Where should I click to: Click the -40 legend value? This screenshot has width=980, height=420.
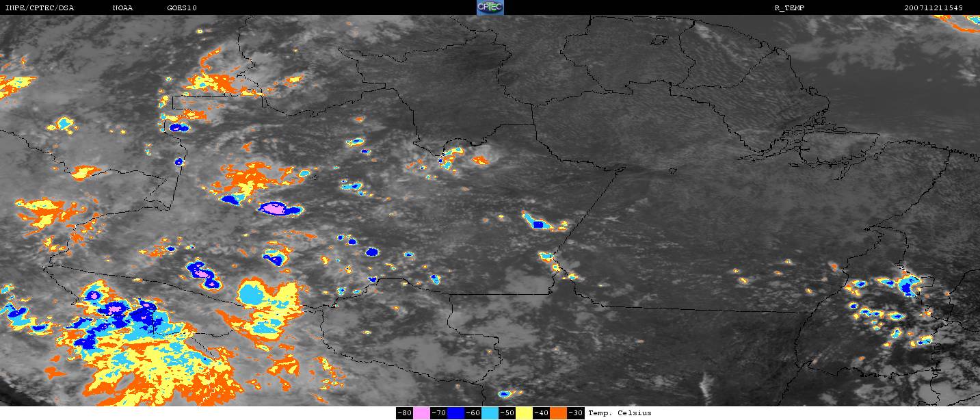click(541, 413)
